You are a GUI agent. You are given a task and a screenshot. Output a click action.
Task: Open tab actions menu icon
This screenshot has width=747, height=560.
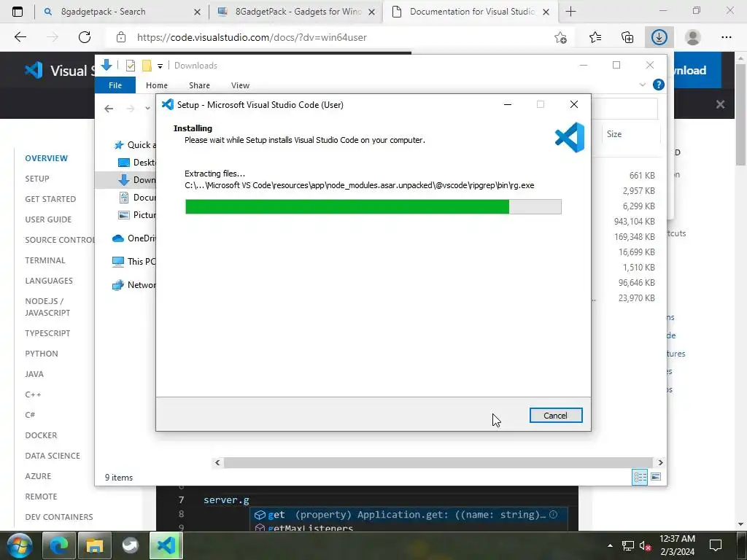tap(18, 12)
